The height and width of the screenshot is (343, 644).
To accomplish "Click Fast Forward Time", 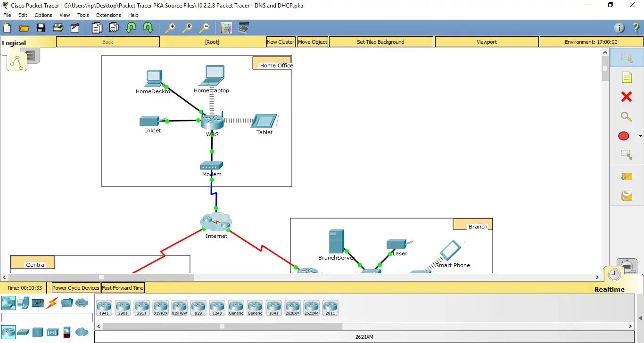I will (123, 288).
